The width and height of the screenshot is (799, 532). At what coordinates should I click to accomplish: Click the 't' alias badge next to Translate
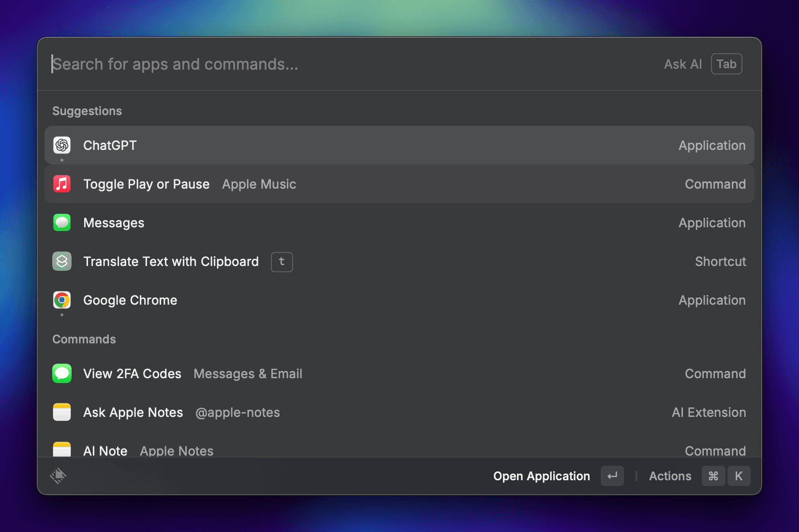(x=281, y=262)
